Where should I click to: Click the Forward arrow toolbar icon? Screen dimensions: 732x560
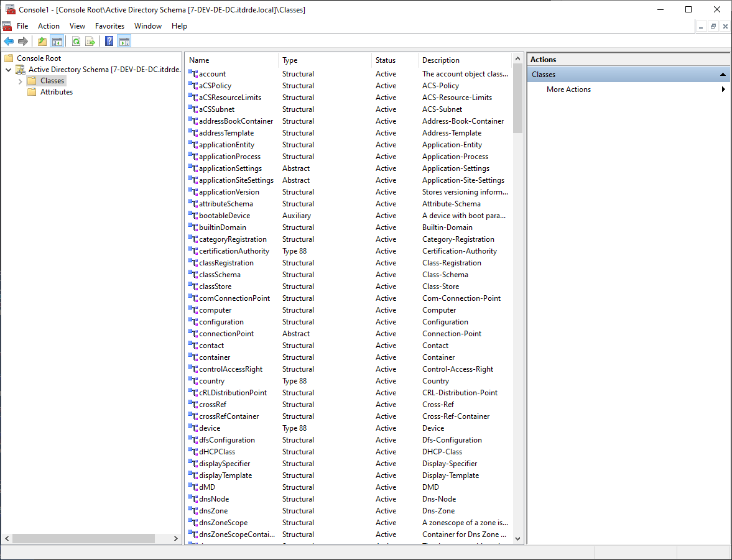[23, 42]
